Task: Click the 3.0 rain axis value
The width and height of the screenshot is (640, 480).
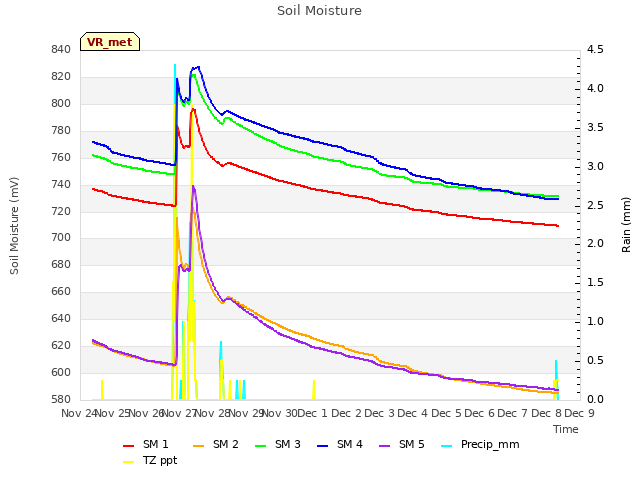Action: coord(595,166)
